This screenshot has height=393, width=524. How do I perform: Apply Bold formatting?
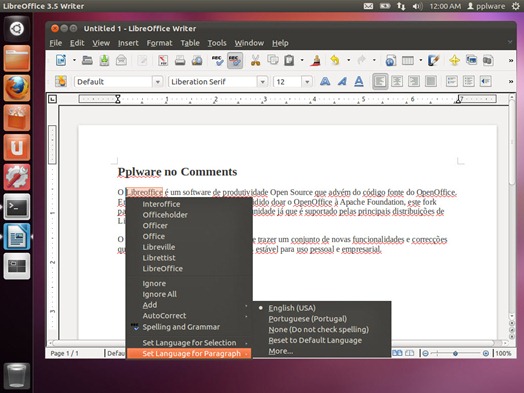click(325, 82)
